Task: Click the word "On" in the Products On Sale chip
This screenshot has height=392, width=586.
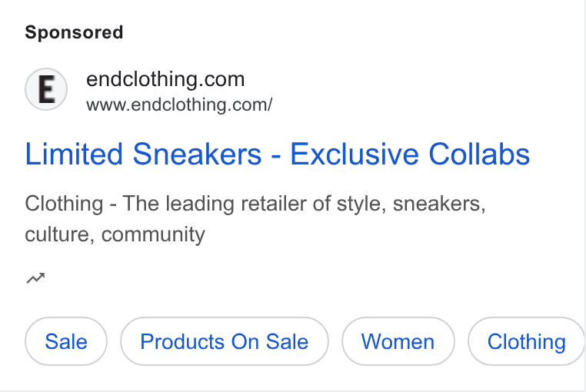Action: click(245, 341)
